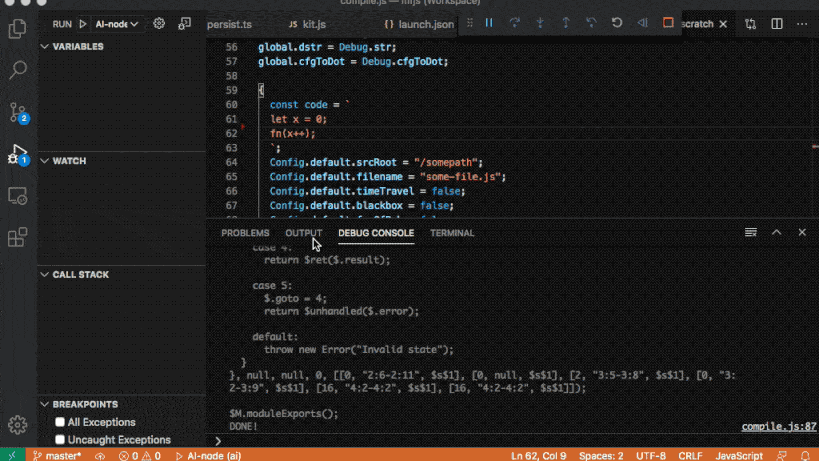Open the TERMINAL panel tab

pos(452,233)
